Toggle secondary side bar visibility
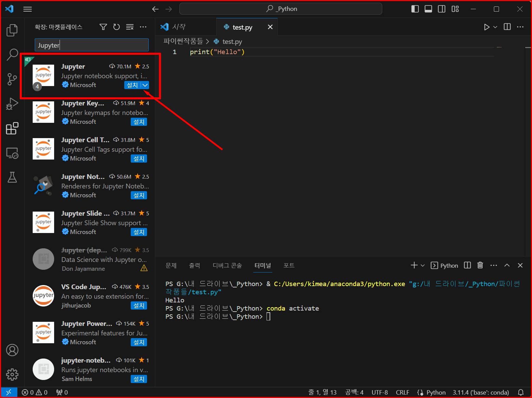The image size is (532, 398). 442,9
